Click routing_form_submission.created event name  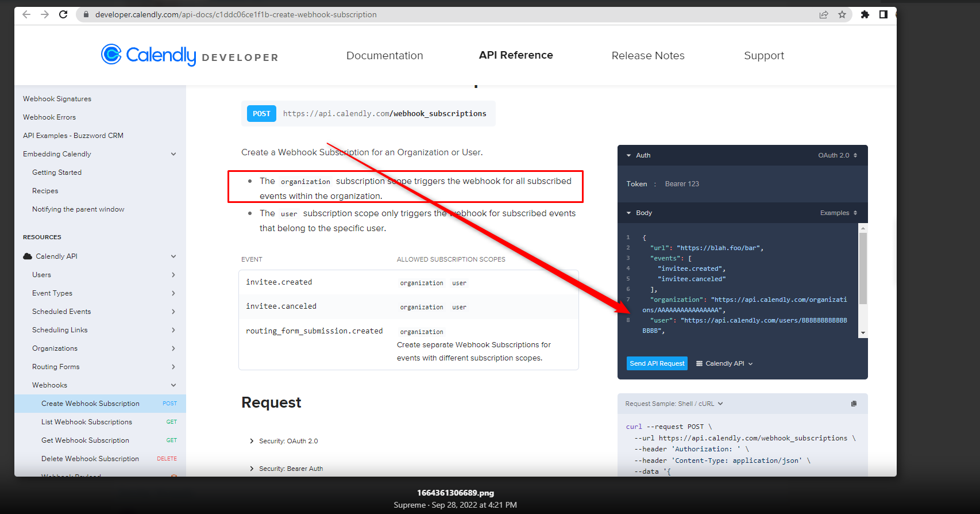(314, 331)
